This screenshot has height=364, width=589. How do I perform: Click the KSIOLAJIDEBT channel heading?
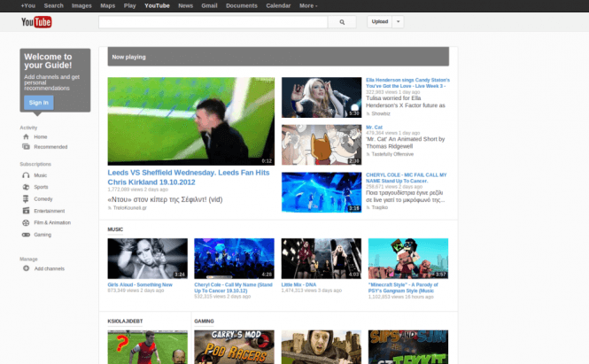pyautogui.click(x=125, y=321)
